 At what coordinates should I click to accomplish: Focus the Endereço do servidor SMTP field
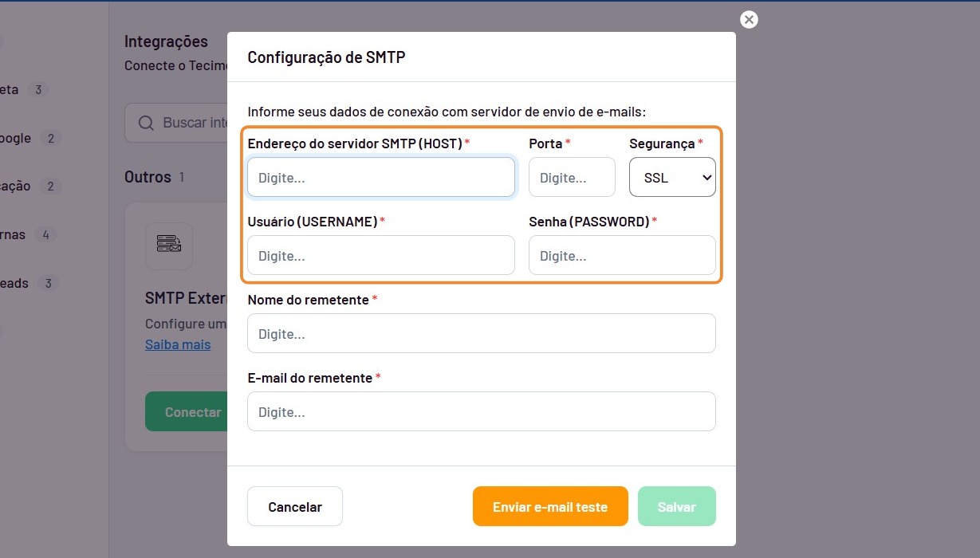pos(381,177)
